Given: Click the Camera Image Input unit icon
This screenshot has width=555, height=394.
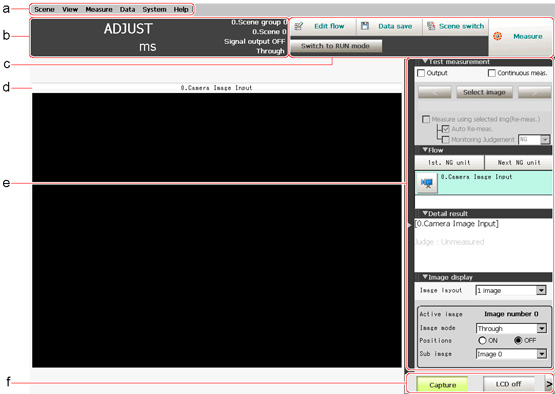Looking at the screenshot, I should (x=427, y=183).
